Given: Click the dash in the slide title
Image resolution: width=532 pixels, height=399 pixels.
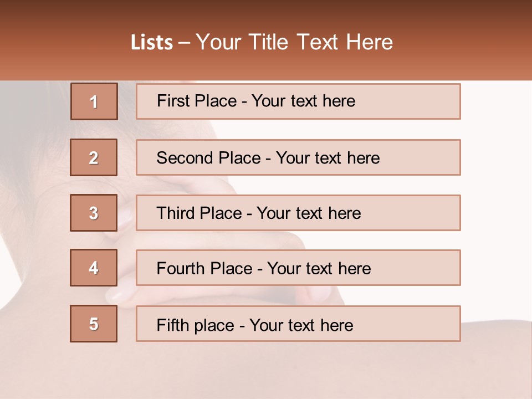Looking at the screenshot, I should click(184, 43).
